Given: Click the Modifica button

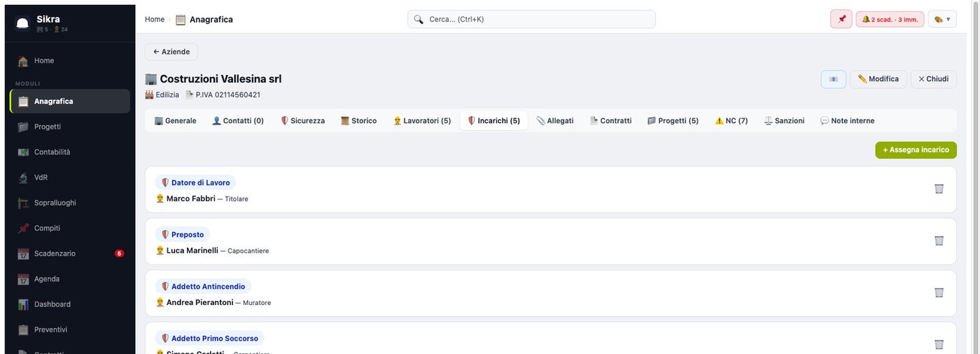Looking at the screenshot, I should [878, 79].
